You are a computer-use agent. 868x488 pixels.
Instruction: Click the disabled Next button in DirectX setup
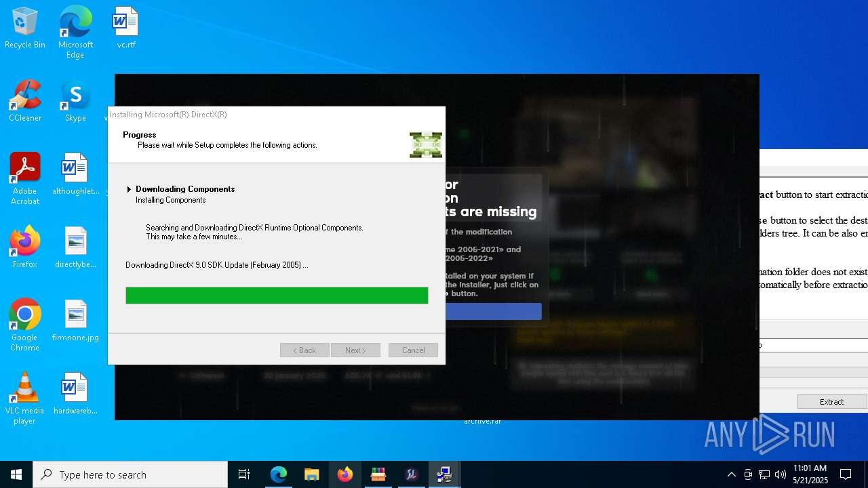pyautogui.click(x=355, y=350)
